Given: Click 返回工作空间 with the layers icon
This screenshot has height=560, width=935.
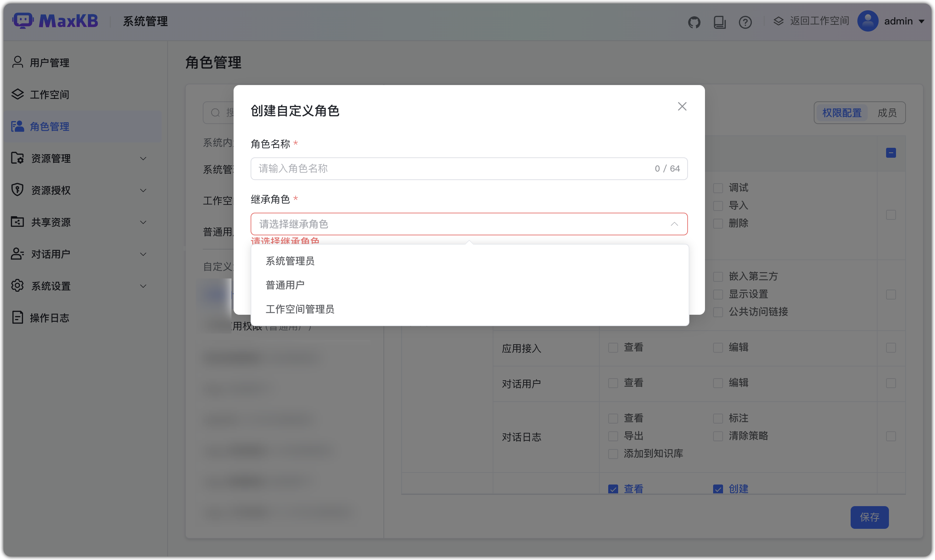Looking at the screenshot, I should coord(811,21).
